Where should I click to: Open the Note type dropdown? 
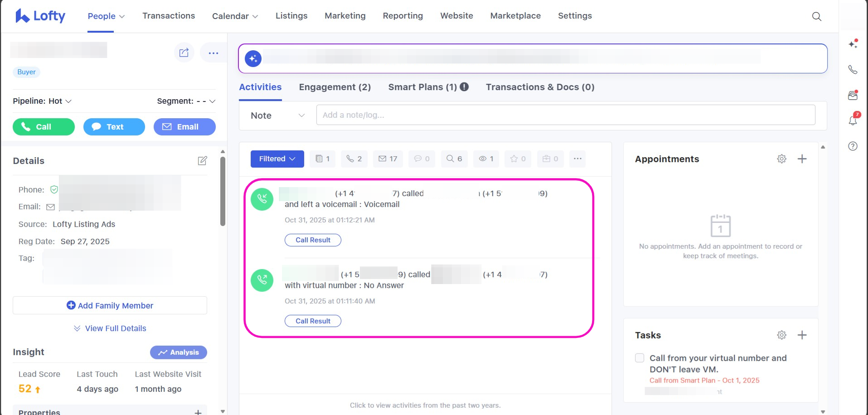(x=277, y=116)
